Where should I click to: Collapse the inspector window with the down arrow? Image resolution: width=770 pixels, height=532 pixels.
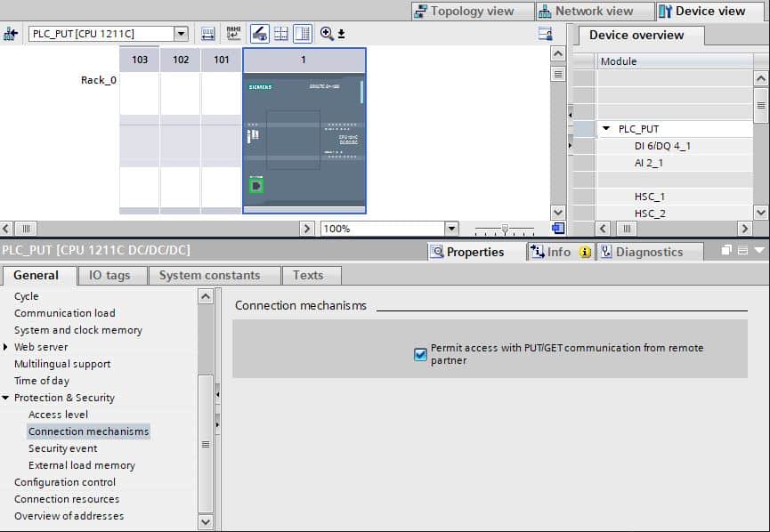[x=759, y=250]
